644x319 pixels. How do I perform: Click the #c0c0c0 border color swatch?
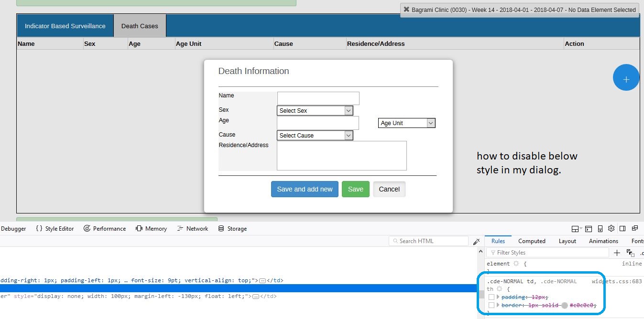(565, 305)
